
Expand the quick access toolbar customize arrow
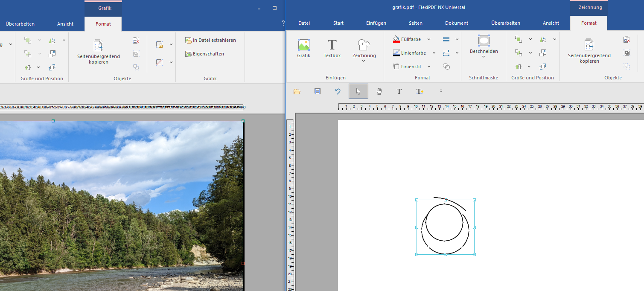(x=441, y=91)
